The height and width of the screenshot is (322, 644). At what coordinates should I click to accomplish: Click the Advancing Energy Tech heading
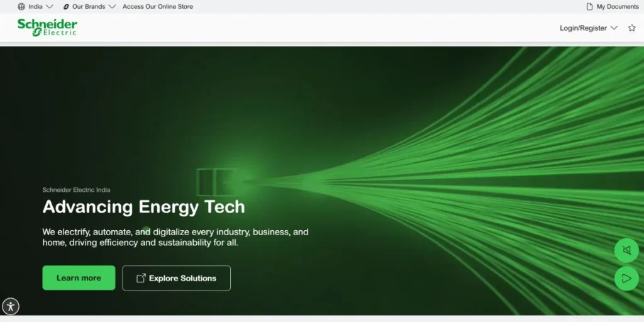[144, 206]
